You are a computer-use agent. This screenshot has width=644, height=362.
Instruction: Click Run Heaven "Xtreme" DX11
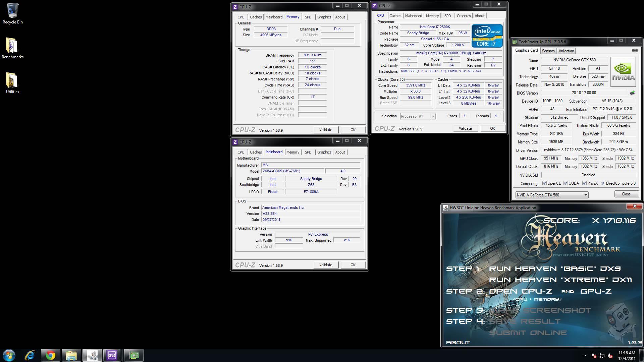click(x=560, y=280)
